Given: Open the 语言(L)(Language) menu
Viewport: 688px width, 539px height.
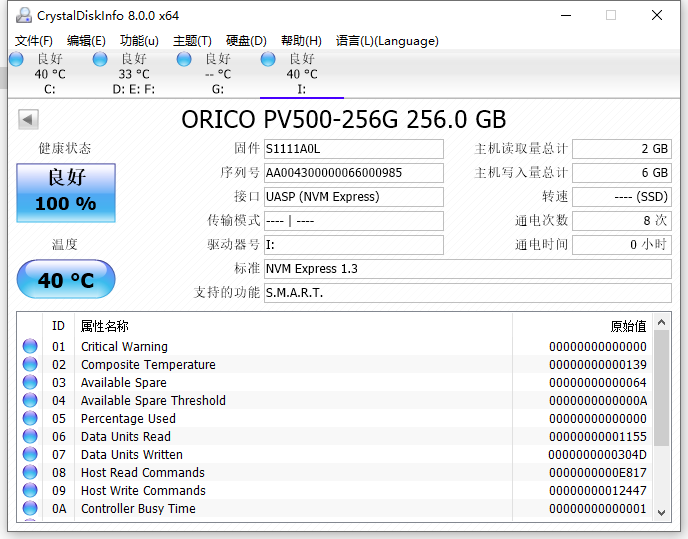Looking at the screenshot, I should pyautogui.click(x=387, y=41).
